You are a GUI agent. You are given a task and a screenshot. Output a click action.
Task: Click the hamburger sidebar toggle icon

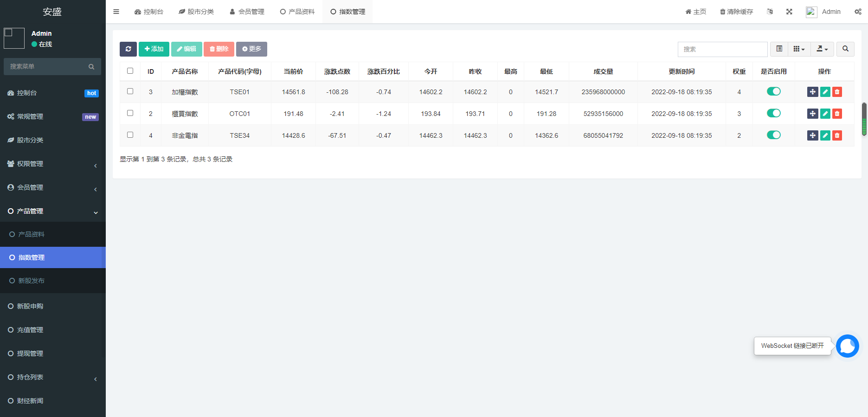point(116,12)
